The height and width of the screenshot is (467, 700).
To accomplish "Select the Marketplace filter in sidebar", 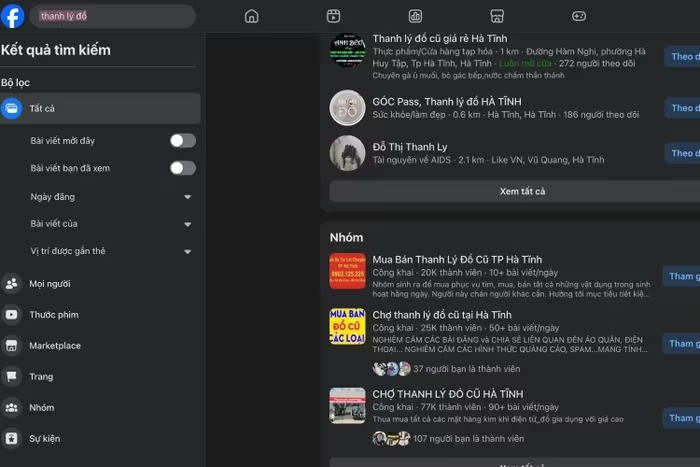I will (x=100, y=346).
